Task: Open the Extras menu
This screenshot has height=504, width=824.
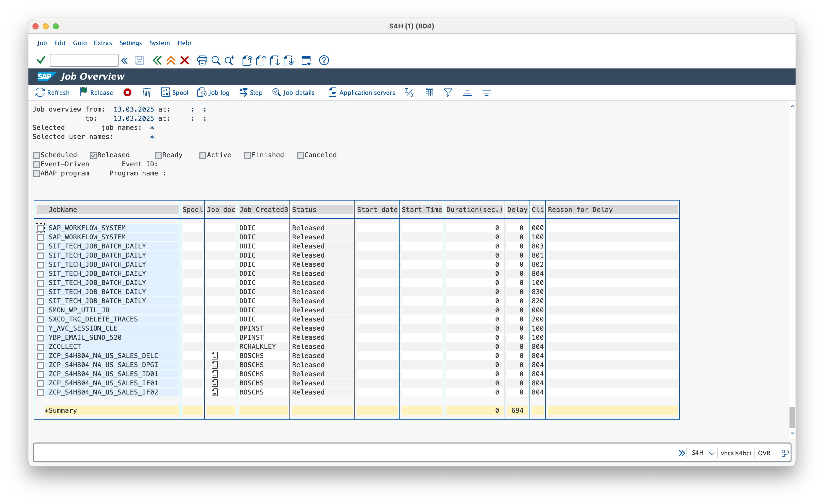Action: click(x=103, y=43)
